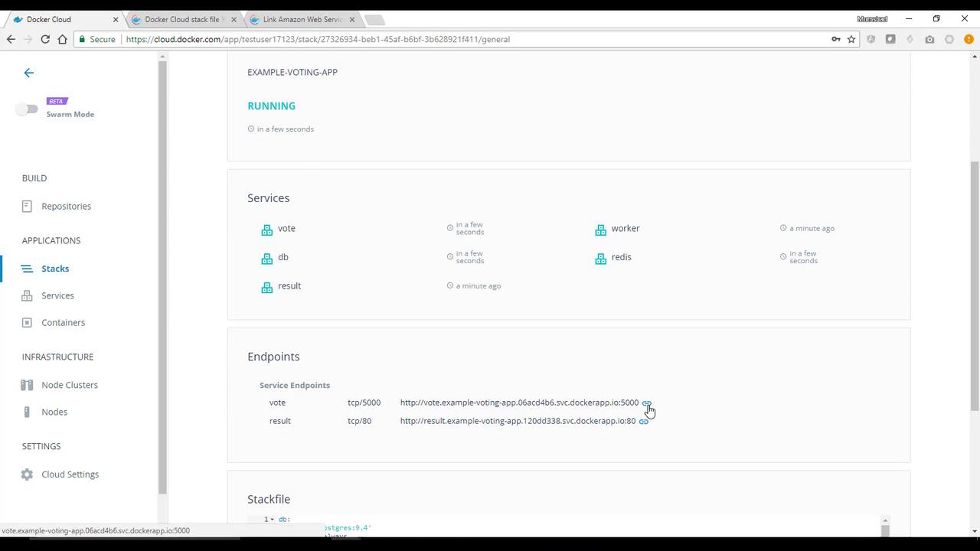Open the Nodes page
Screen dimensions: 980x551
coord(54,412)
